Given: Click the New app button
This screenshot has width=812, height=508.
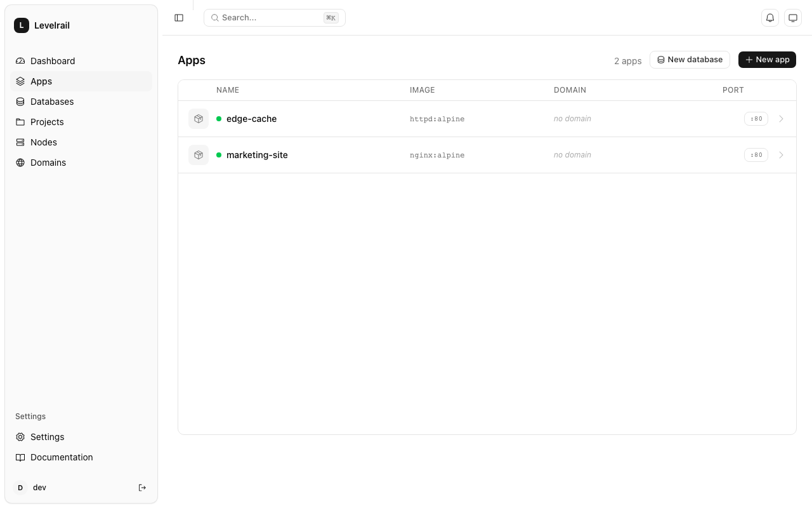Looking at the screenshot, I should (x=767, y=60).
